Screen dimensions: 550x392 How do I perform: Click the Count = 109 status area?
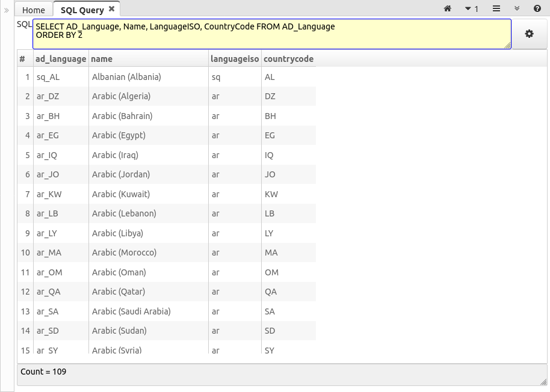click(43, 372)
